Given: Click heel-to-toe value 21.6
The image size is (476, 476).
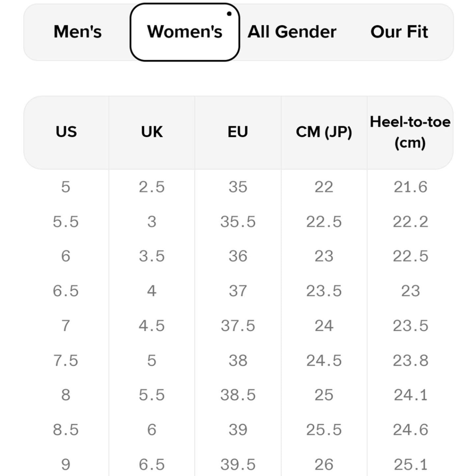Looking at the screenshot, I should click(410, 187).
